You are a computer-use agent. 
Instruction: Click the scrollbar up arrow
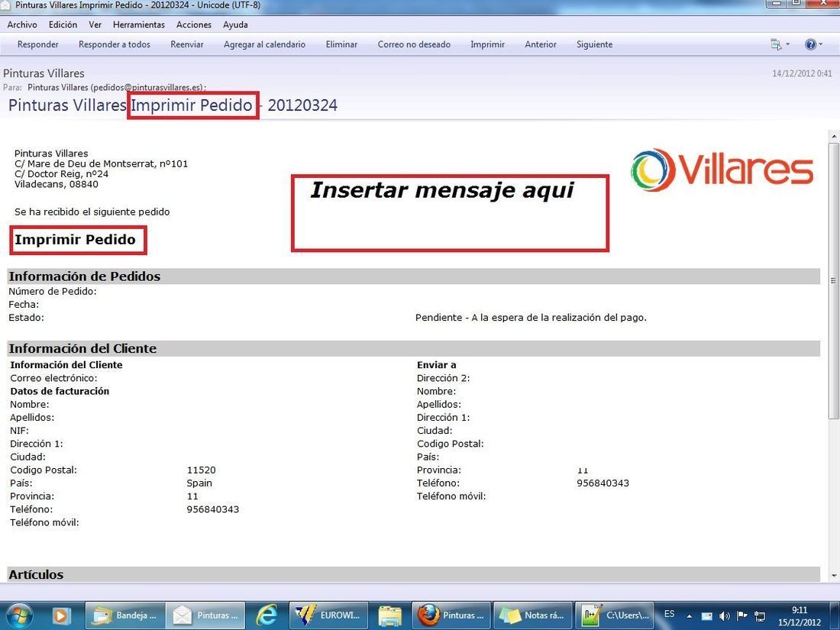[834, 136]
